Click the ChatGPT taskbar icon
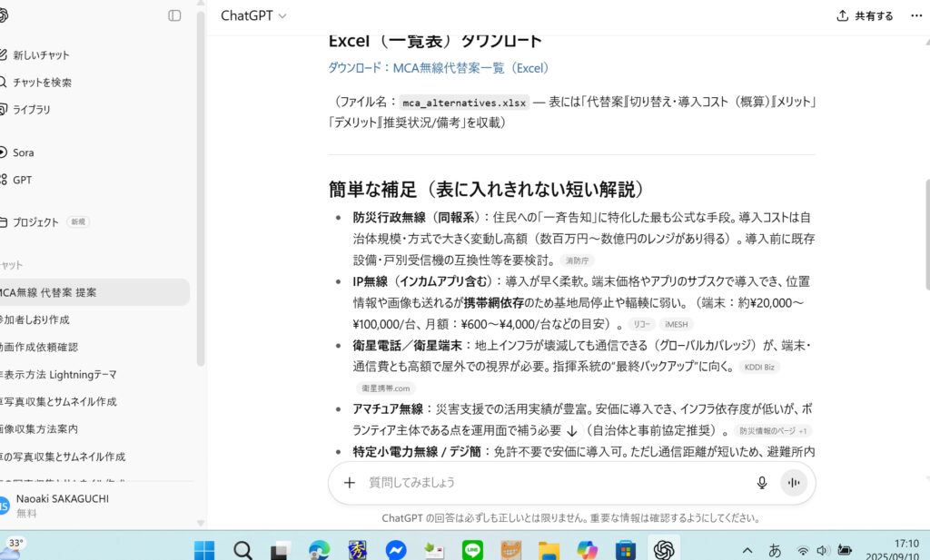 pyautogui.click(x=664, y=551)
